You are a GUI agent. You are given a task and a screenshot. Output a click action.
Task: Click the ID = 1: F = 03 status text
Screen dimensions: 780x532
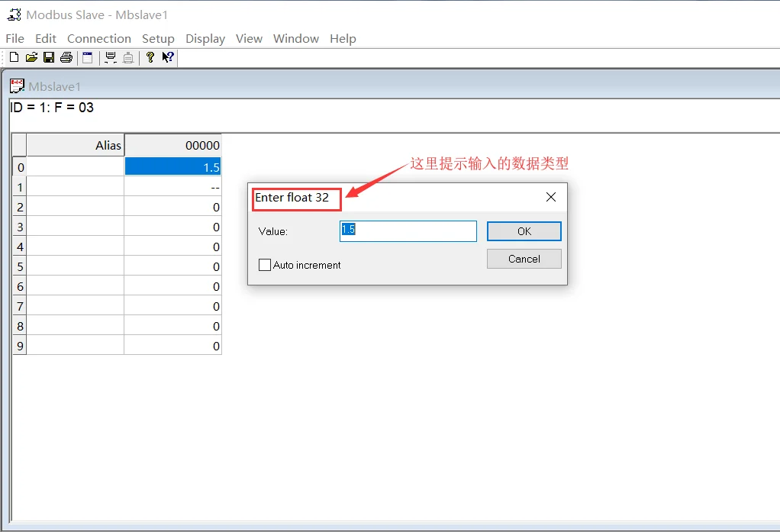click(52, 108)
